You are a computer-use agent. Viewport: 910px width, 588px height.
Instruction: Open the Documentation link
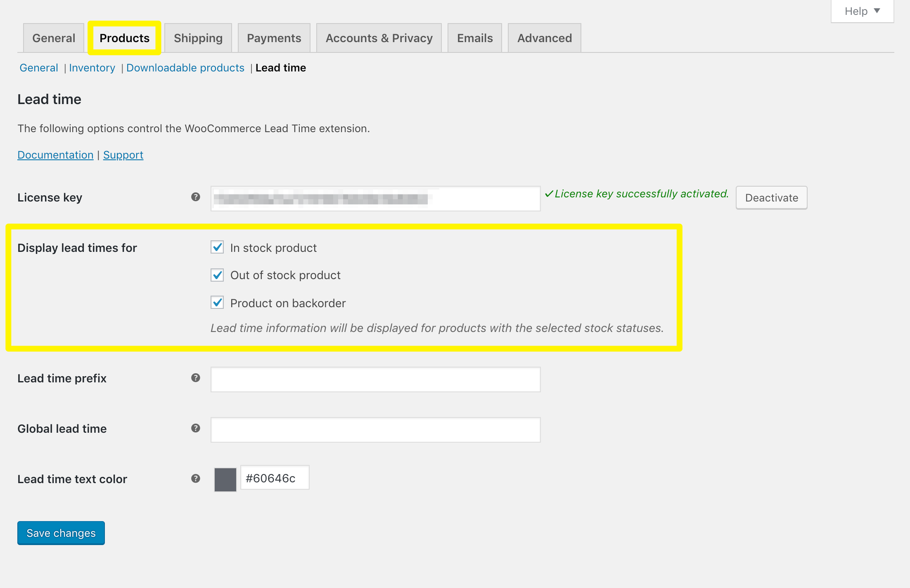tap(55, 155)
